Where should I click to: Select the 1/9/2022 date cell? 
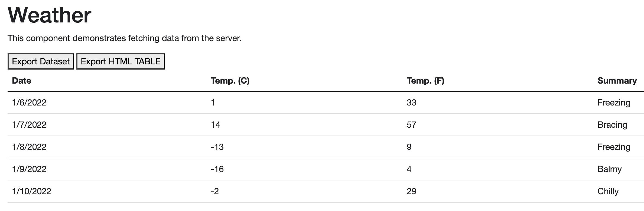point(29,169)
